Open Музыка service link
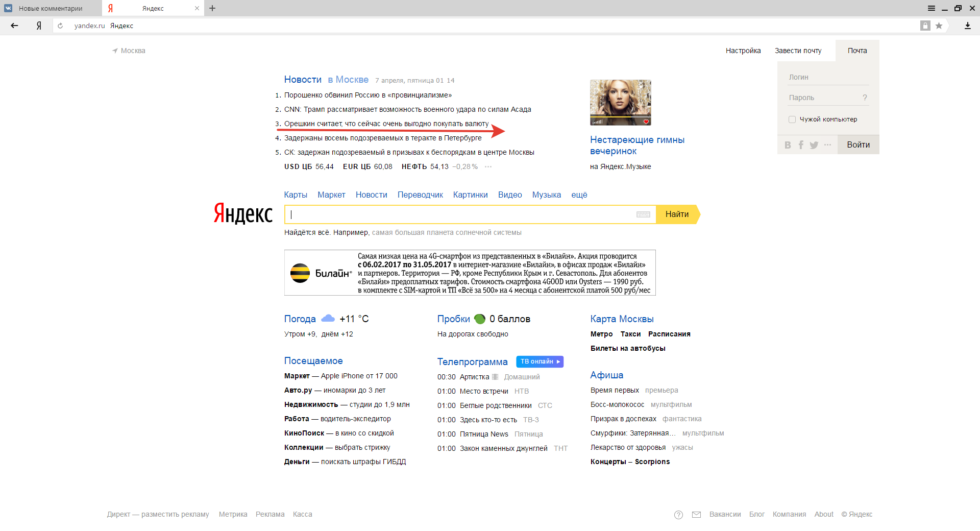The image size is (980, 531). 547,195
